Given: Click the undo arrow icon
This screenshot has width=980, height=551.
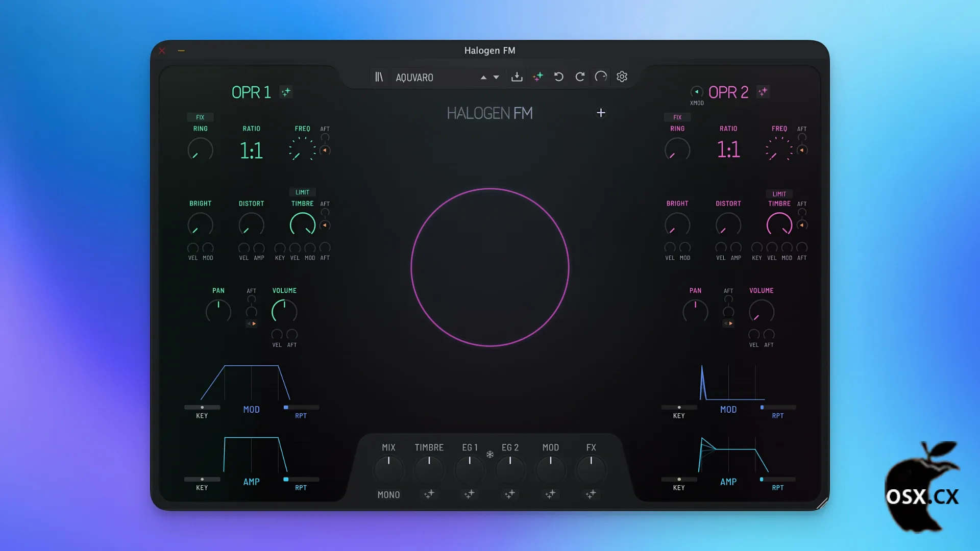Looking at the screenshot, I should coord(559,77).
